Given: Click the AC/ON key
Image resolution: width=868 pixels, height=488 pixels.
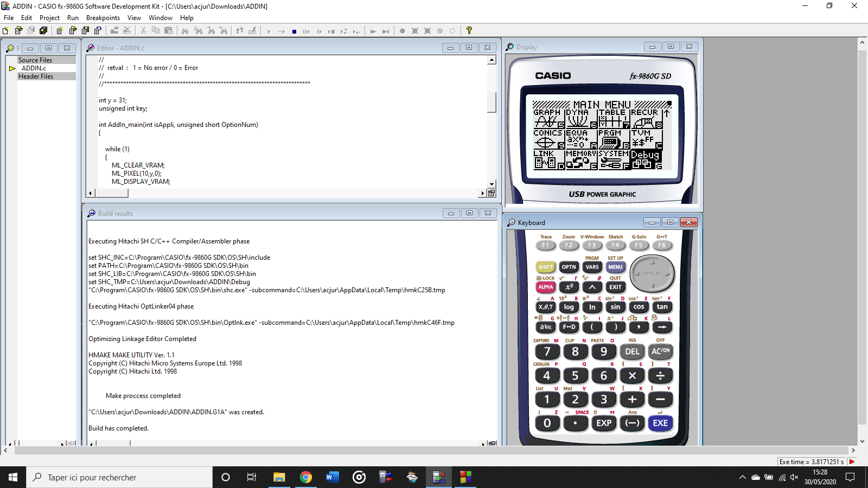Looking at the screenshot, I should (660, 351).
